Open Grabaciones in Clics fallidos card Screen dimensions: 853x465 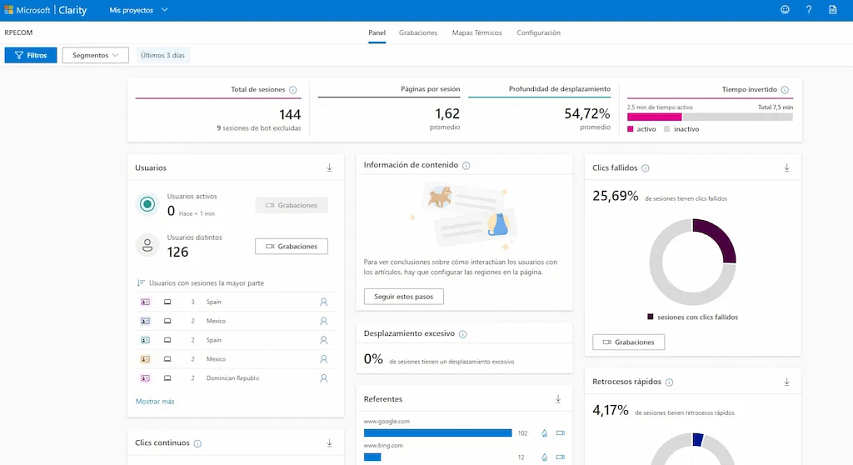(x=628, y=342)
